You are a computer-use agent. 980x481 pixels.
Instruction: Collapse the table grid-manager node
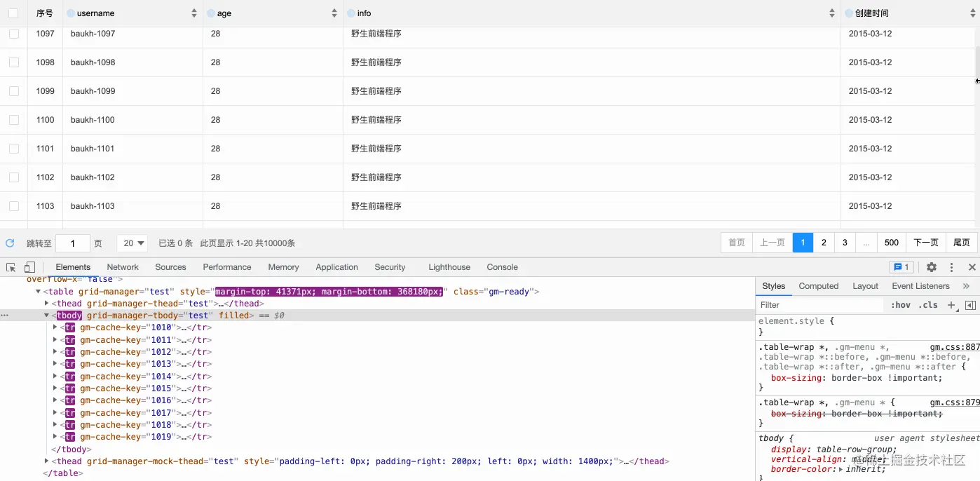click(39, 292)
